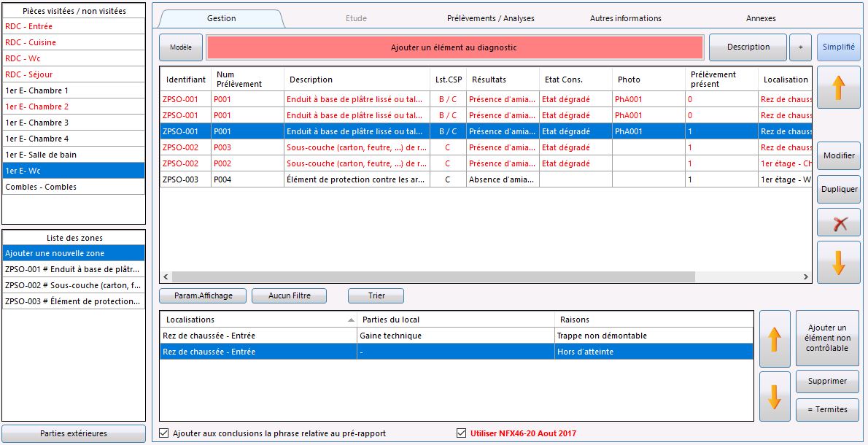Image resolution: width=868 pixels, height=445 pixels.
Task: Open the Etude tab
Action: 356,18
